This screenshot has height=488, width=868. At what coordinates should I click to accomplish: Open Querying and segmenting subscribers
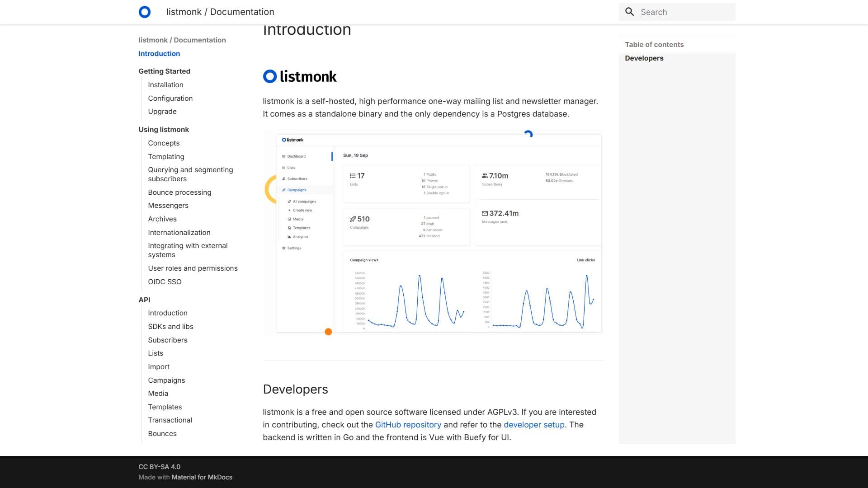[x=190, y=174]
